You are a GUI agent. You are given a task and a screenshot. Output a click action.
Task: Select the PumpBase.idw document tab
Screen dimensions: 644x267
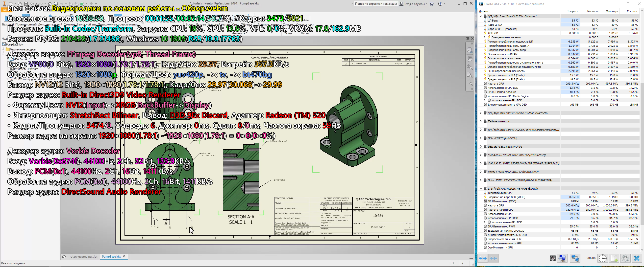(111, 257)
